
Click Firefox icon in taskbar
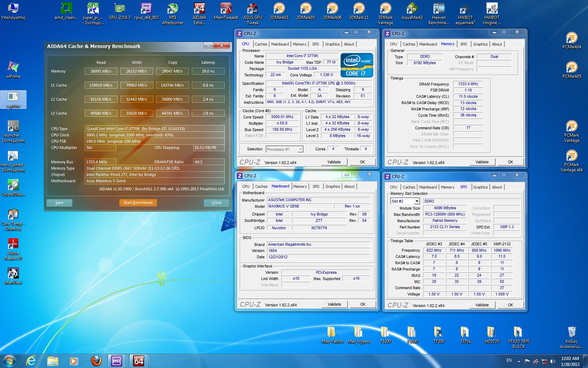coord(96,361)
